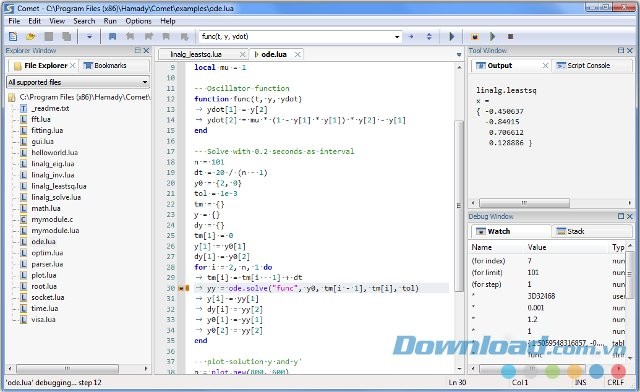Save the current file from toolbar
640x392 pixels.
point(49,37)
